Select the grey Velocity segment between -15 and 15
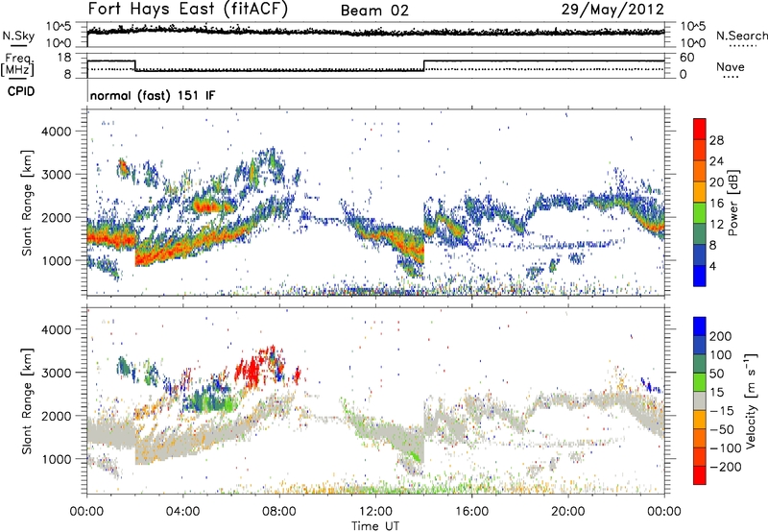This screenshot has width=768, height=532. tap(700, 401)
